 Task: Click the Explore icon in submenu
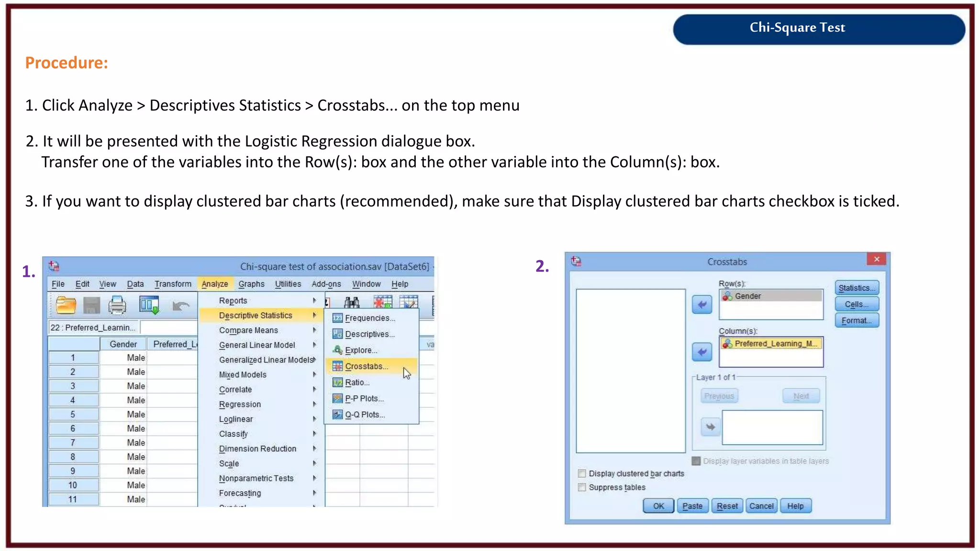point(337,350)
